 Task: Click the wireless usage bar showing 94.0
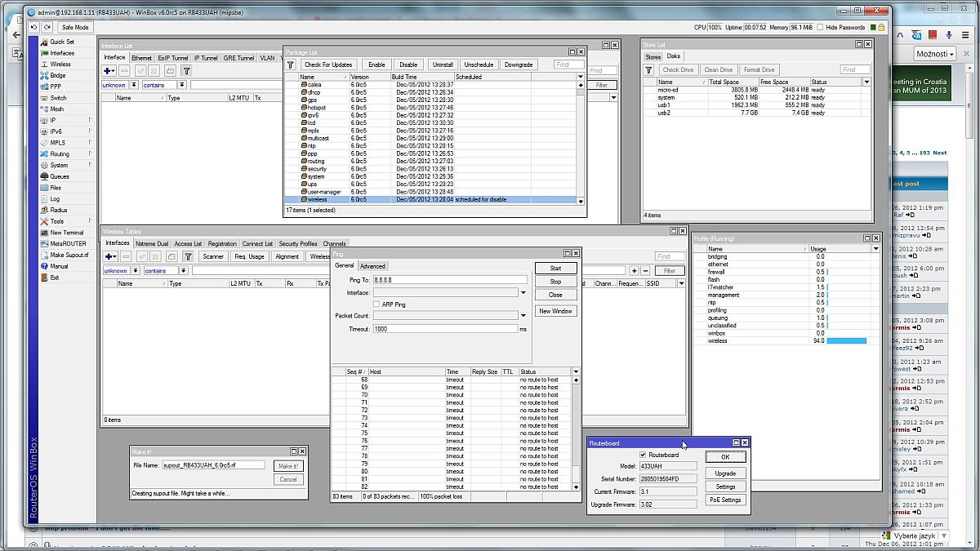tap(845, 340)
